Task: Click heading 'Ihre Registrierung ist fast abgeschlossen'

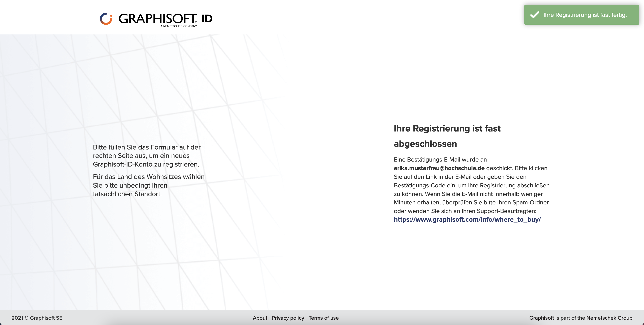Action: point(447,136)
